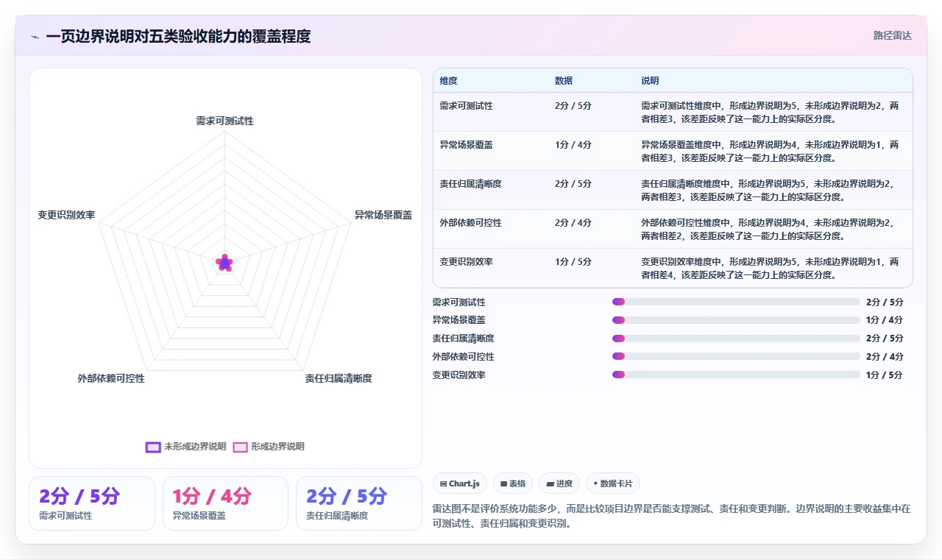The width and height of the screenshot is (942, 560).
Task: Click the 2分 / 5分 value in the 需求可测试性 table row
Action: coord(573,106)
